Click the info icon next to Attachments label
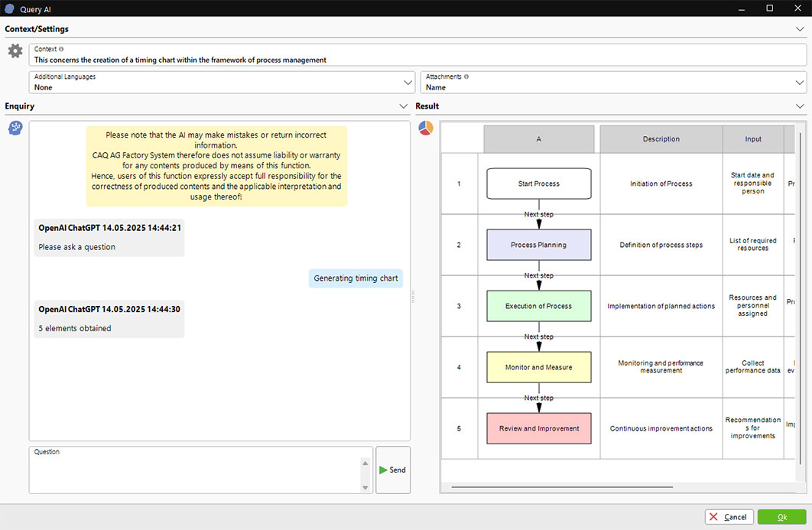Screen dimensions: 812x530 click(x=466, y=76)
